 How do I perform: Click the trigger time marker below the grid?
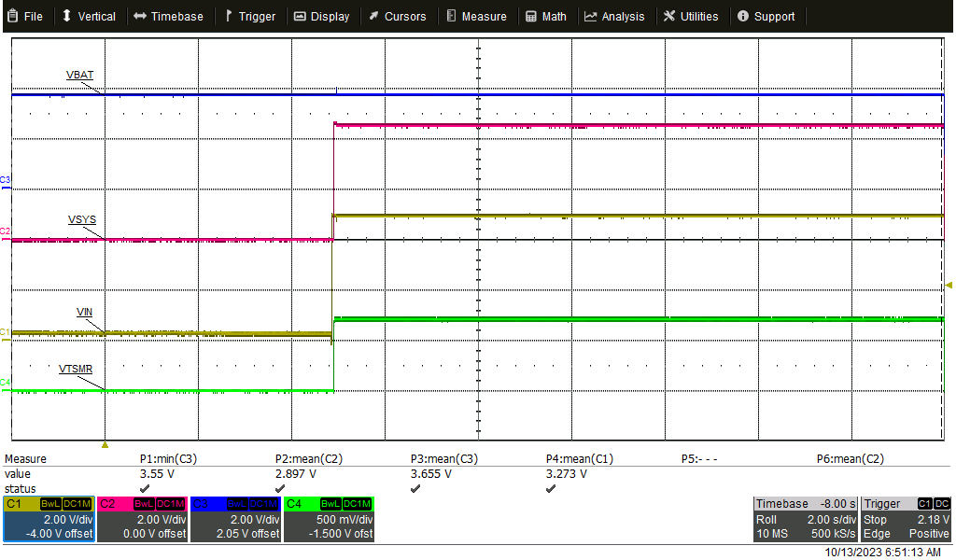pyautogui.click(x=105, y=447)
